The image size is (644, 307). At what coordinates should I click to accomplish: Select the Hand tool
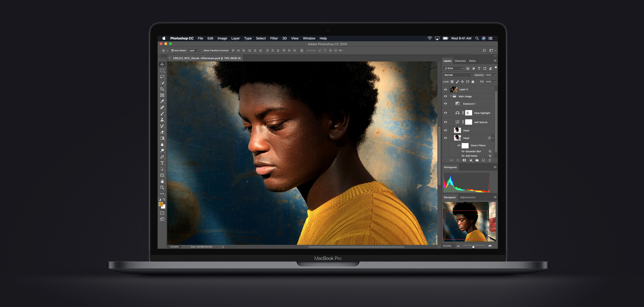tap(162, 181)
